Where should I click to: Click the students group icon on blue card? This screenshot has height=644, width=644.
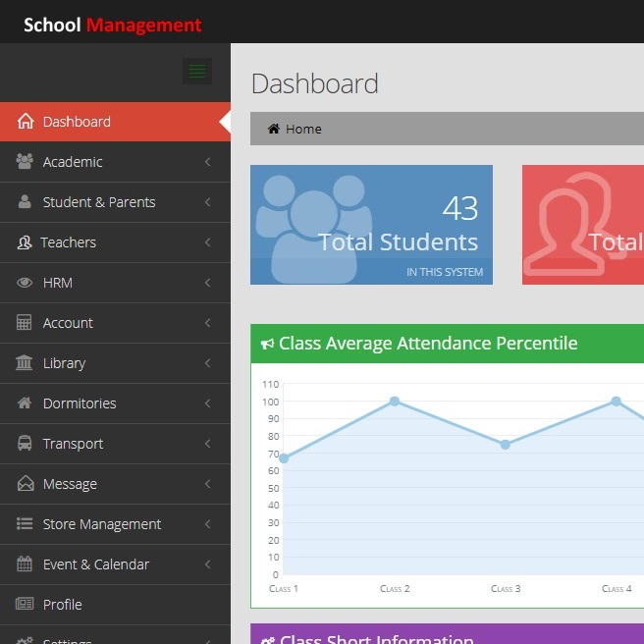tap(314, 229)
